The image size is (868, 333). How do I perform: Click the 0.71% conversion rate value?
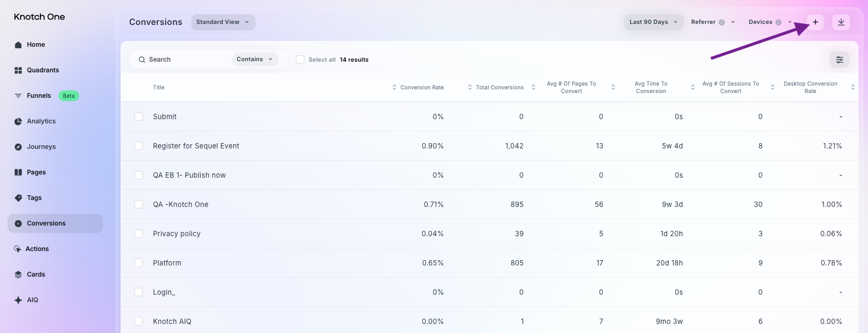click(433, 204)
